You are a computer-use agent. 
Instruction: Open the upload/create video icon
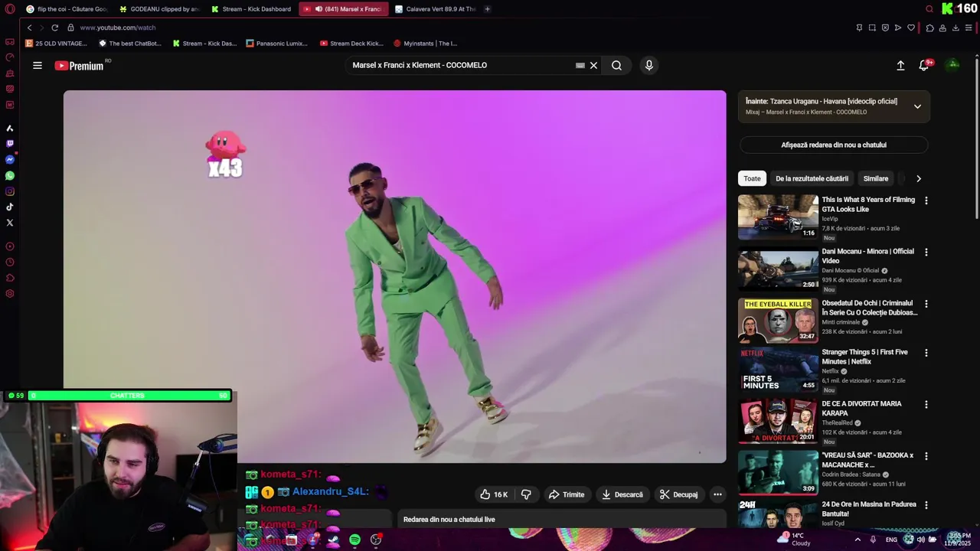pyautogui.click(x=900, y=66)
